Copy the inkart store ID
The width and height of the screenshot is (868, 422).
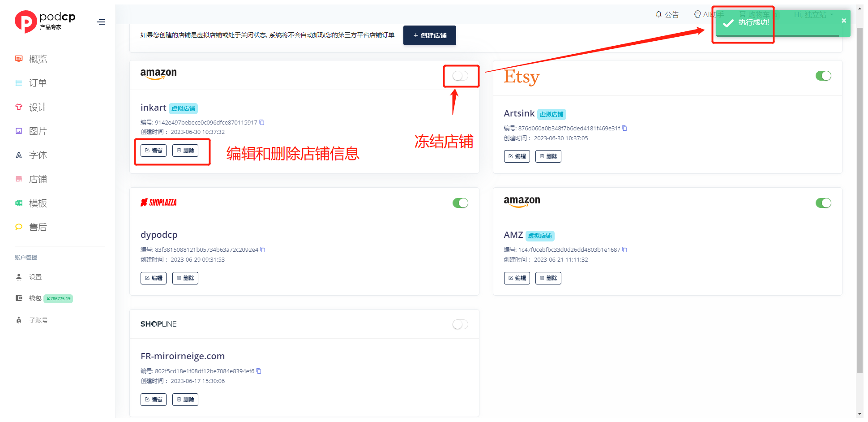tap(262, 122)
